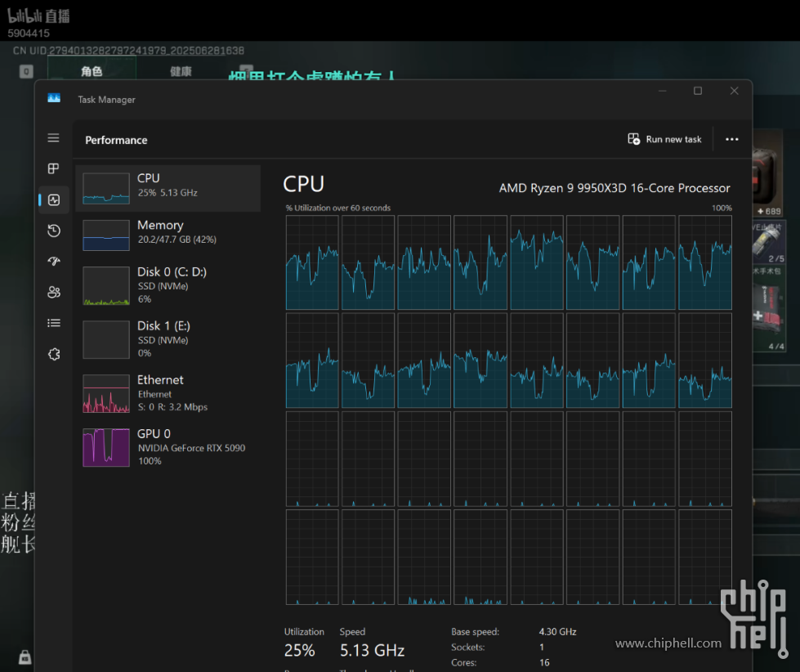Click the Base speed 4.30 GHz value

557,632
